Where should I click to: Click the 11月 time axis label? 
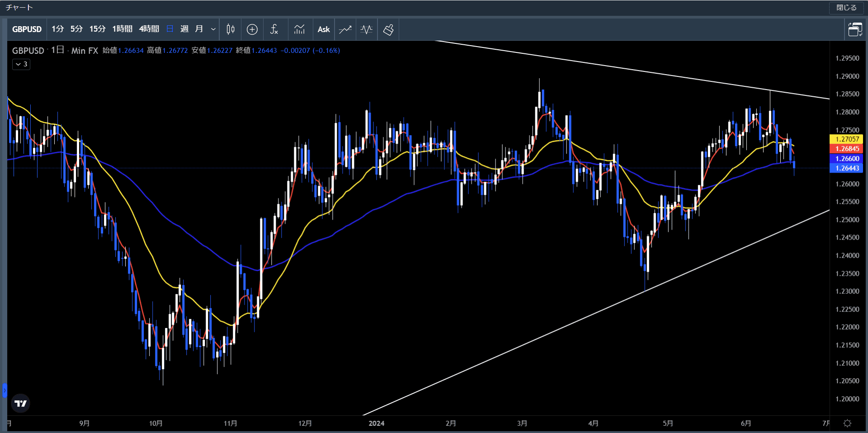click(230, 424)
